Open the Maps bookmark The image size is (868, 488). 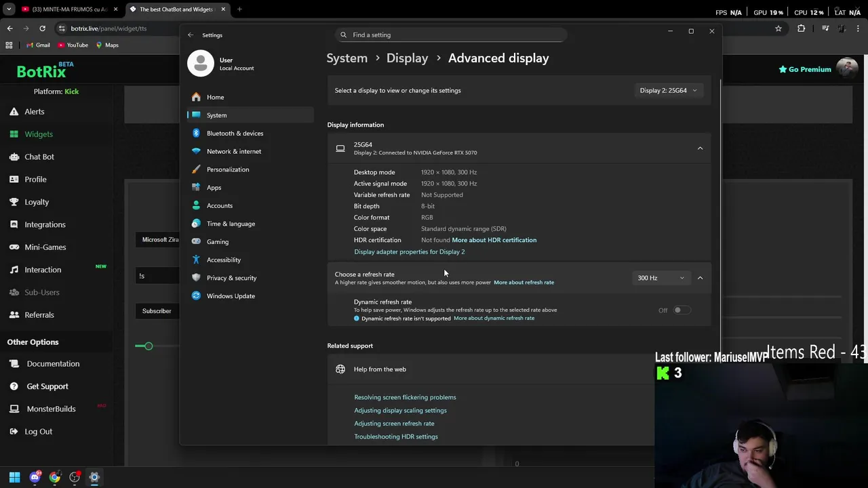tap(107, 45)
